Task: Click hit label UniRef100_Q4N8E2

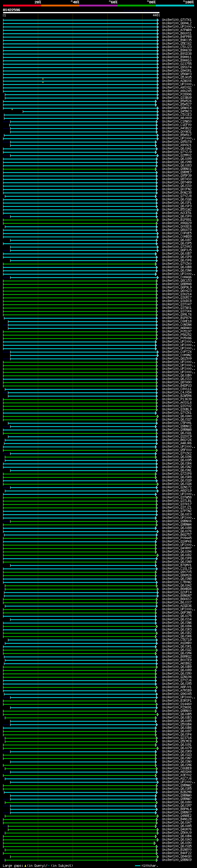Action: click(176, 816)
